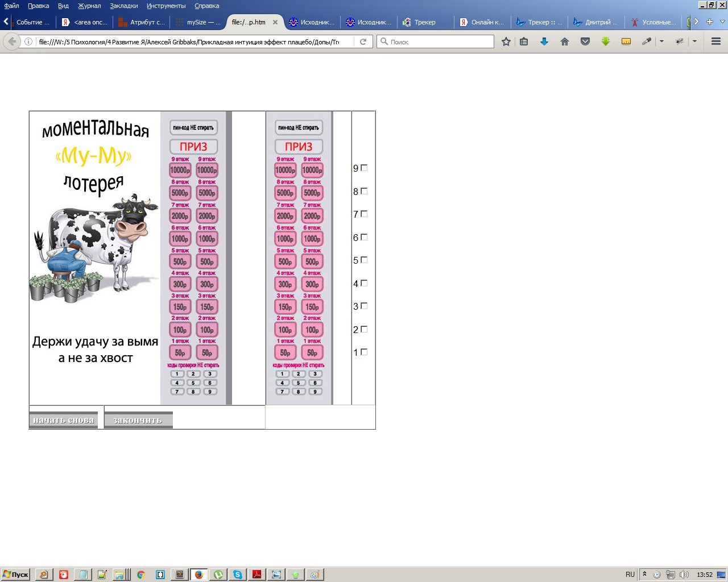Open the Справка menu
This screenshot has height=582, width=728.
[206, 6]
